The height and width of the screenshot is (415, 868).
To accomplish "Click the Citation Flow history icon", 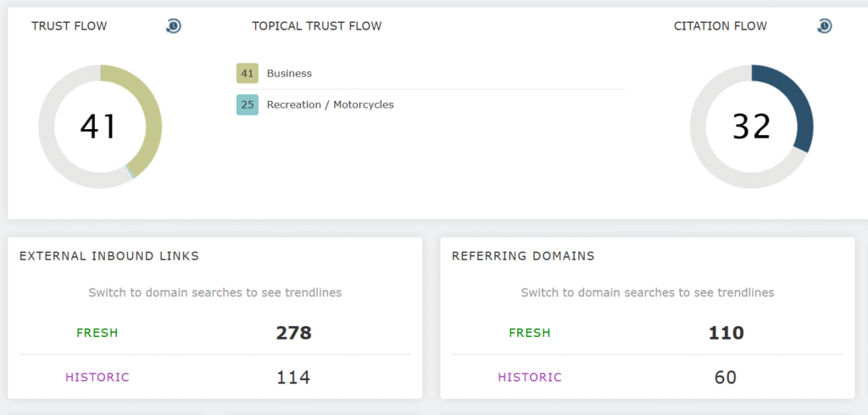I will tap(824, 26).
